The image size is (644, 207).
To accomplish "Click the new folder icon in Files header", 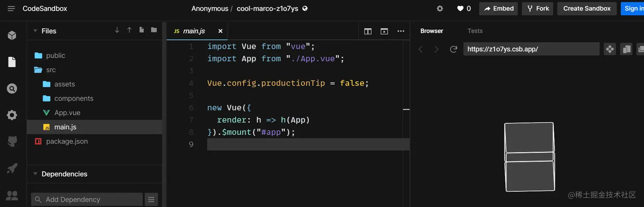I will tap(154, 30).
